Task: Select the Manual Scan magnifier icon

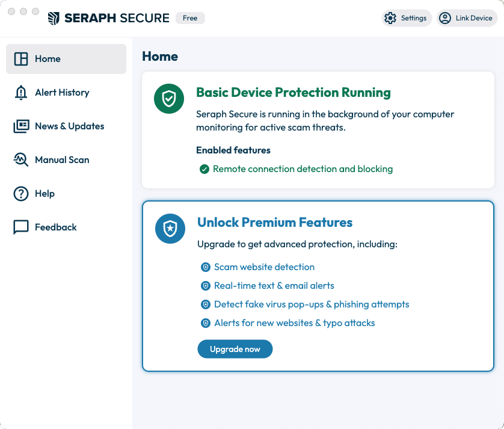Action: point(21,159)
